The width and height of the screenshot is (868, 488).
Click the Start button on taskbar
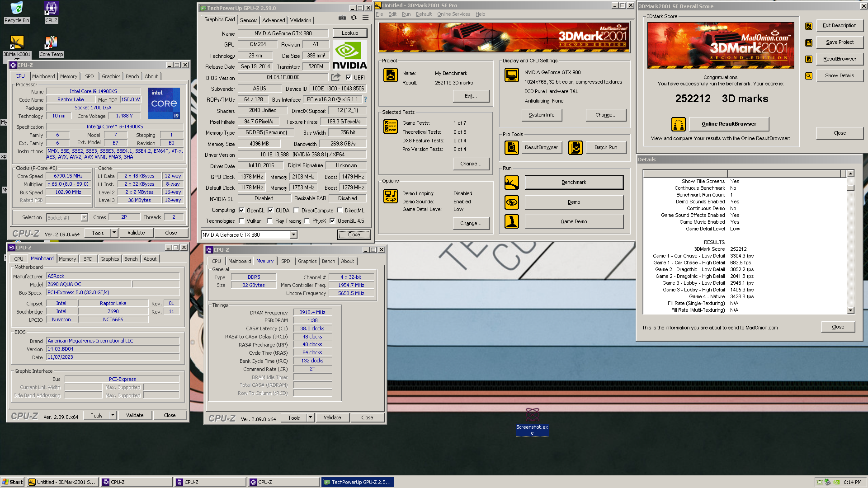point(13,482)
